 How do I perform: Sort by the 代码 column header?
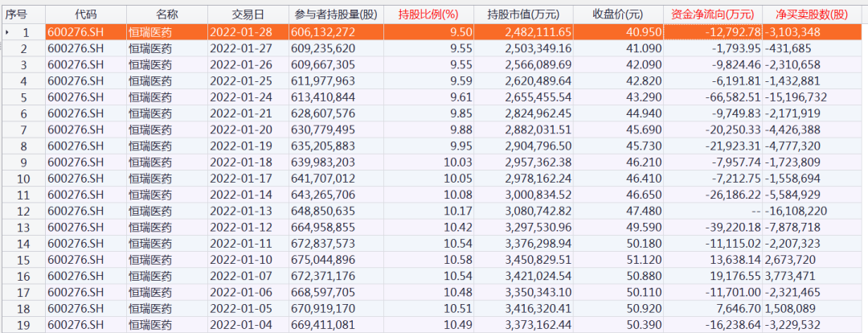[86, 14]
